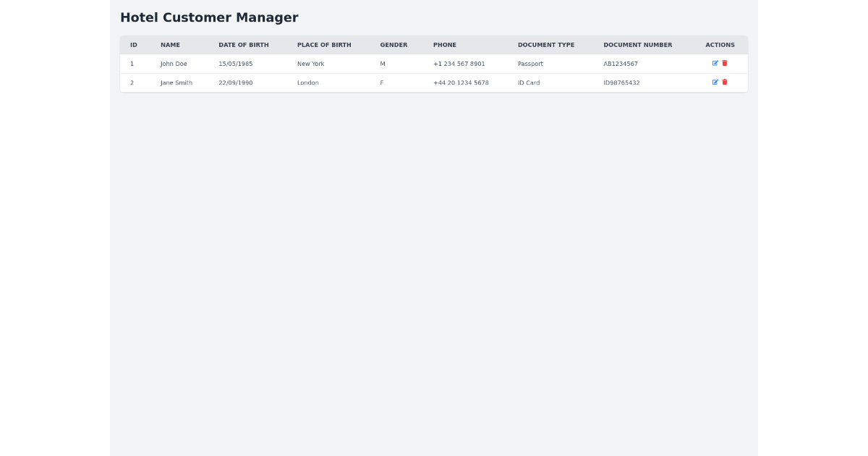Click the GENDER column header

tap(393, 44)
